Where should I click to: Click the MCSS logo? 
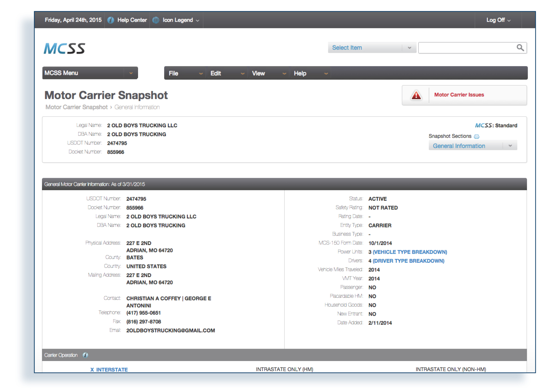65,48
